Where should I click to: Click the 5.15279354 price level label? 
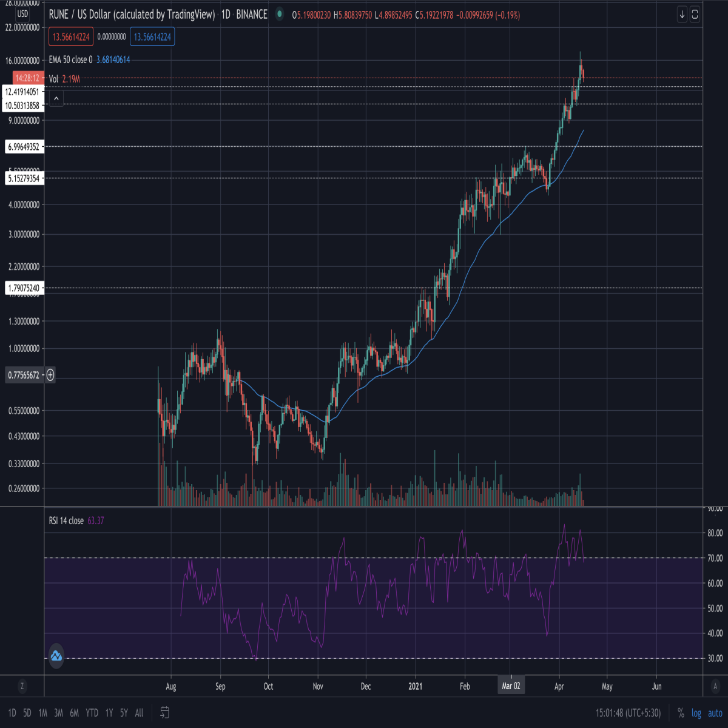[x=24, y=178]
